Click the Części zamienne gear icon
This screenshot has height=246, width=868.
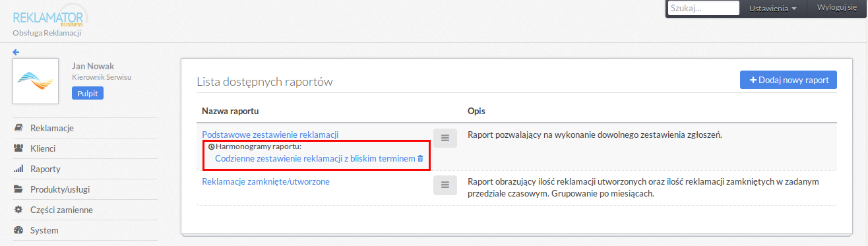[18, 210]
